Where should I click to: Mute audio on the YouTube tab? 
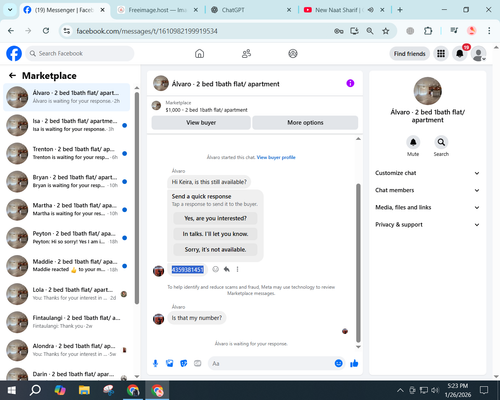371,10
